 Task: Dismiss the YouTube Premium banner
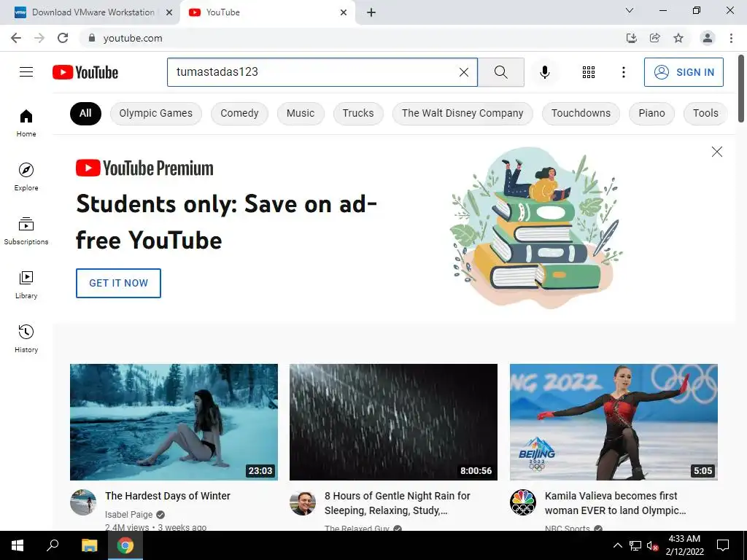716,152
